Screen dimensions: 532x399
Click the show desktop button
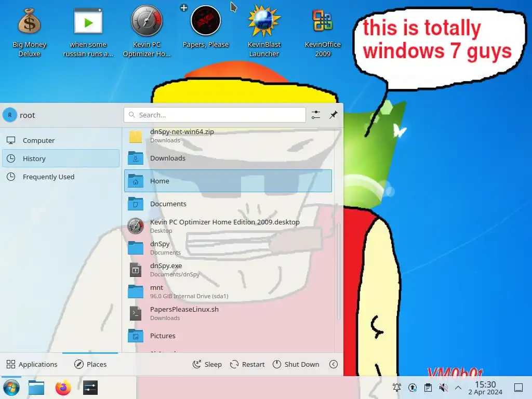(x=518, y=388)
